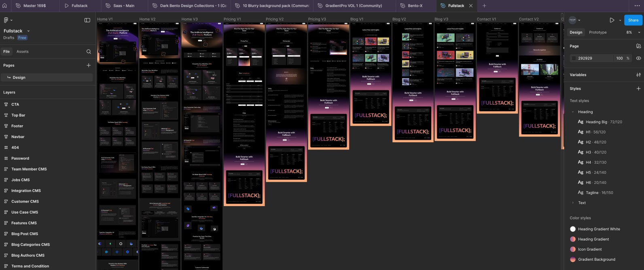Select the File tab in left panel
Screen dimensions: 644x270
(x=6, y=51)
